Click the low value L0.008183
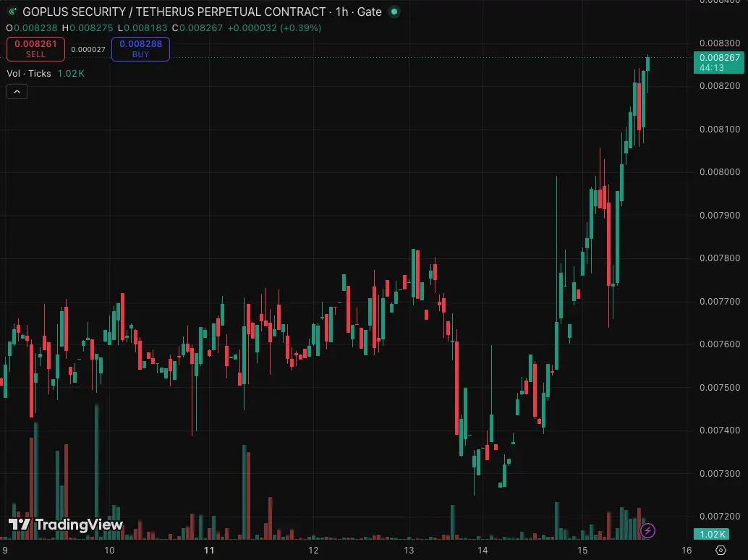The width and height of the screenshot is (748, 560). click(143, 28)
